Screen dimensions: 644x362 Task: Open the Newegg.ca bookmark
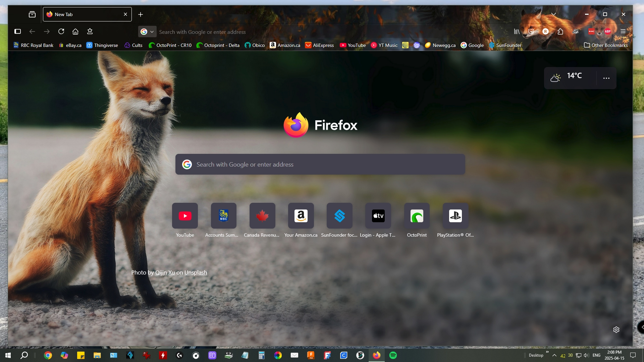pos(440,45)
